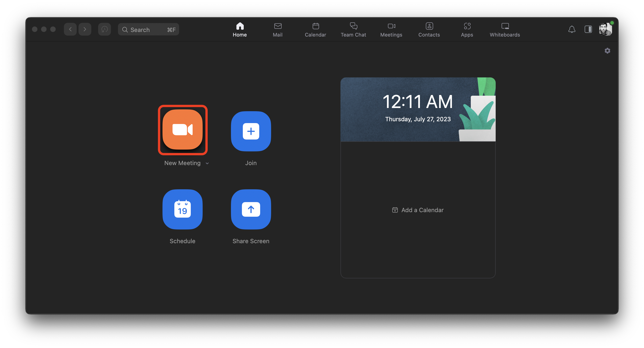View your Meetings list

(x=391, y=29)
